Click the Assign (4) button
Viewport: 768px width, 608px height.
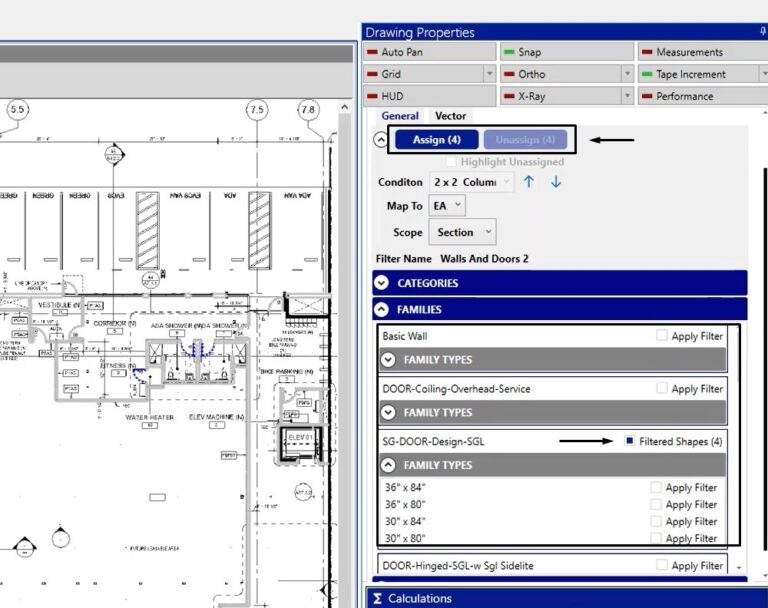click(436, 140)
